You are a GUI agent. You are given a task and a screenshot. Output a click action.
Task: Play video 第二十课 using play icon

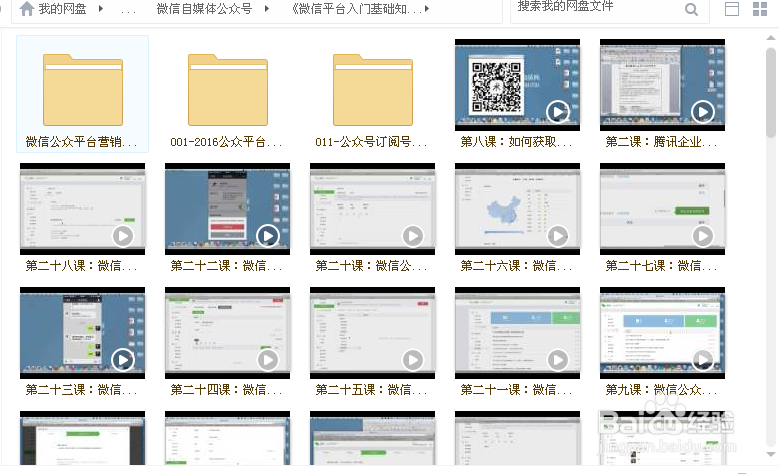pyautogui.click(x=413, y=236)
